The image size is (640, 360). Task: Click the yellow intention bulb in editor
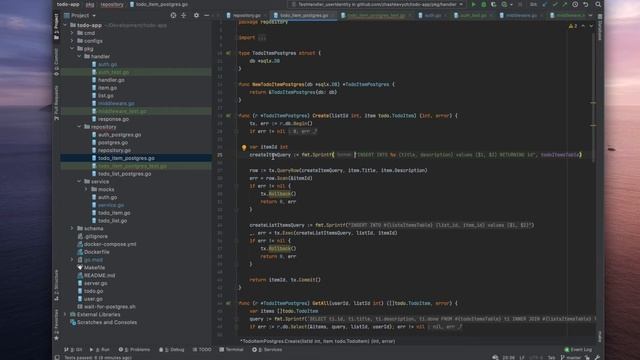(244, 147)
